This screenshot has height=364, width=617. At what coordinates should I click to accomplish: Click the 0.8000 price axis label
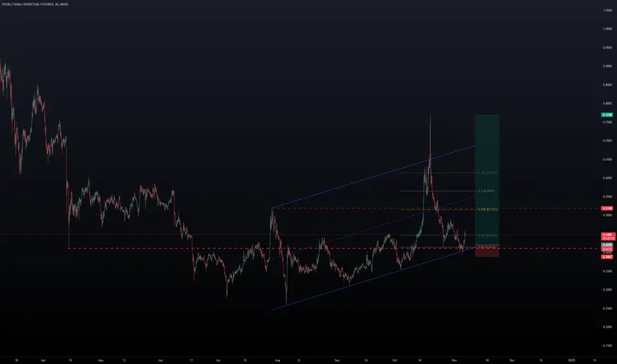pyautogui.click(x=607, y=103)
